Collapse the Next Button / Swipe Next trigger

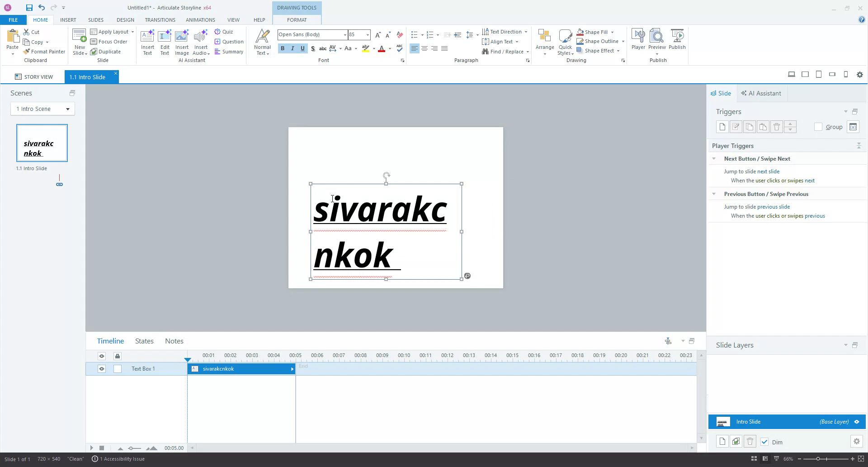pos(714,158)
